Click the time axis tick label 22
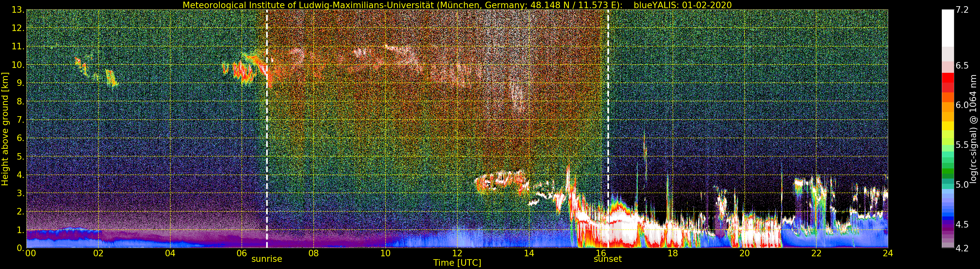 (816, 253)
